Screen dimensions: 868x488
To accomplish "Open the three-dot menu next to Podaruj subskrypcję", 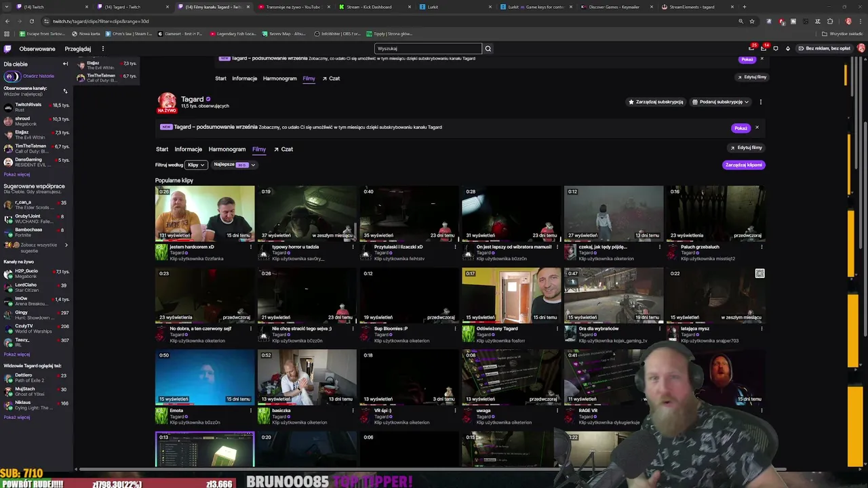I will click(x=760, y=102).
